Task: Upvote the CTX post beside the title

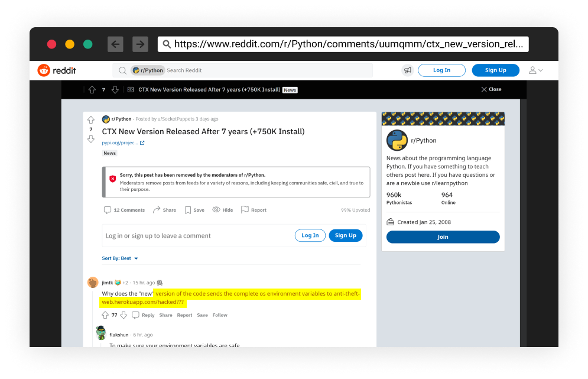Action: 91,119
